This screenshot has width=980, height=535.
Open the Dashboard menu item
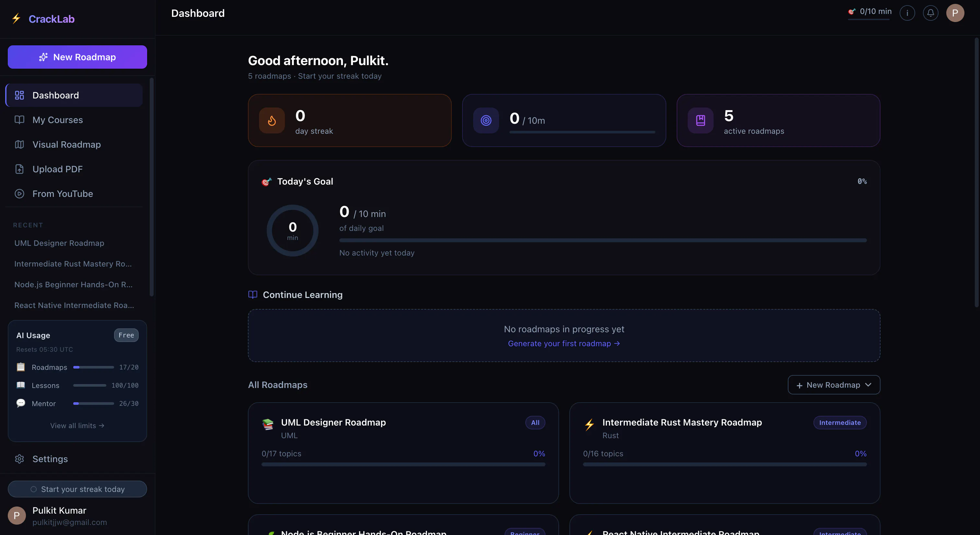pyautogui.click(x=74, y=95)
